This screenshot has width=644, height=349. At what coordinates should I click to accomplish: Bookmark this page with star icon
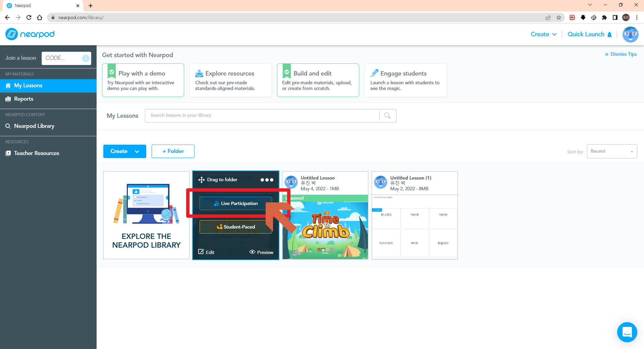pos(559,17)
